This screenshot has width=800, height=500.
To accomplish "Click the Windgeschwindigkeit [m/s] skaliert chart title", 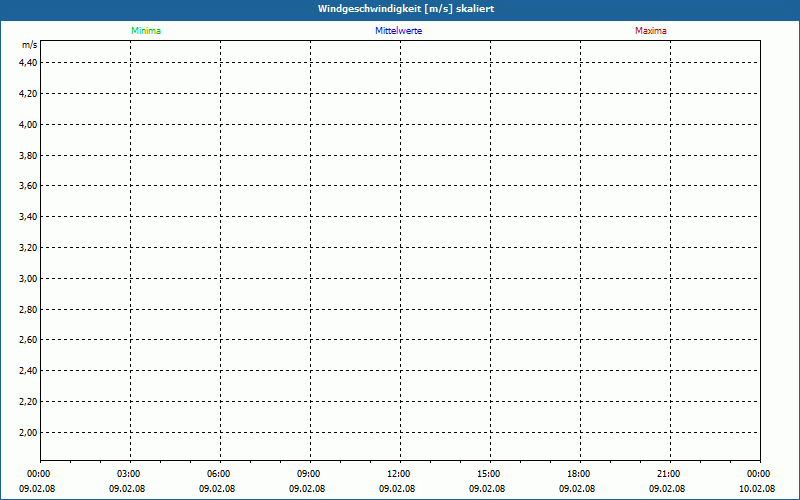I will pos(406,9).
